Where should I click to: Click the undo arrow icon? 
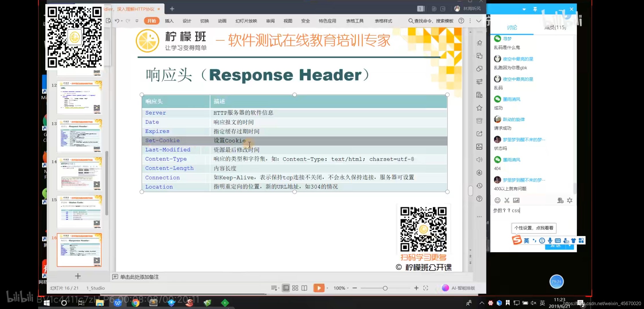point(117,21)
